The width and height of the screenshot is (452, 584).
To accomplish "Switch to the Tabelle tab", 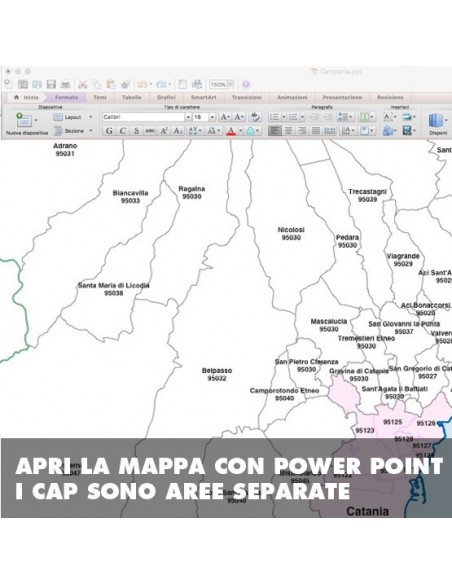I will coord(131,97).
